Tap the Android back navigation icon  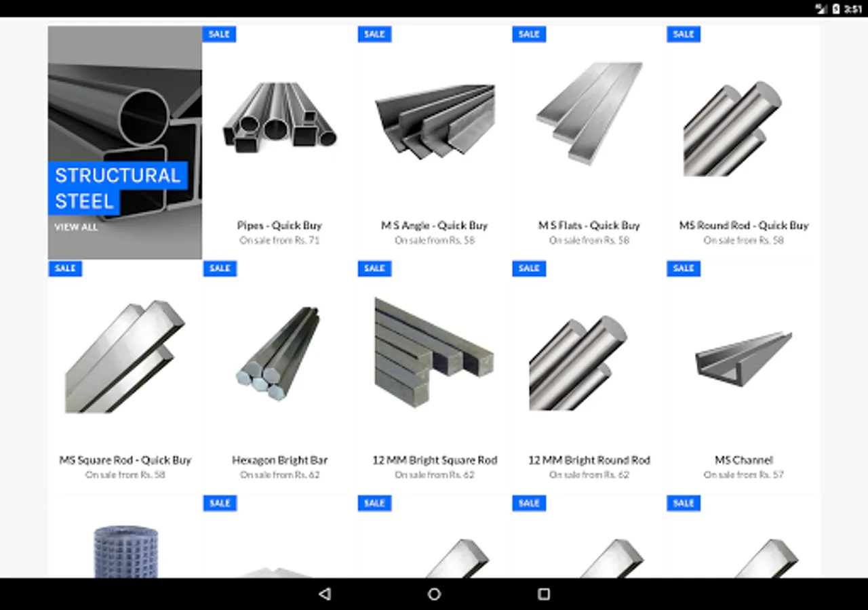pos(325,594)
